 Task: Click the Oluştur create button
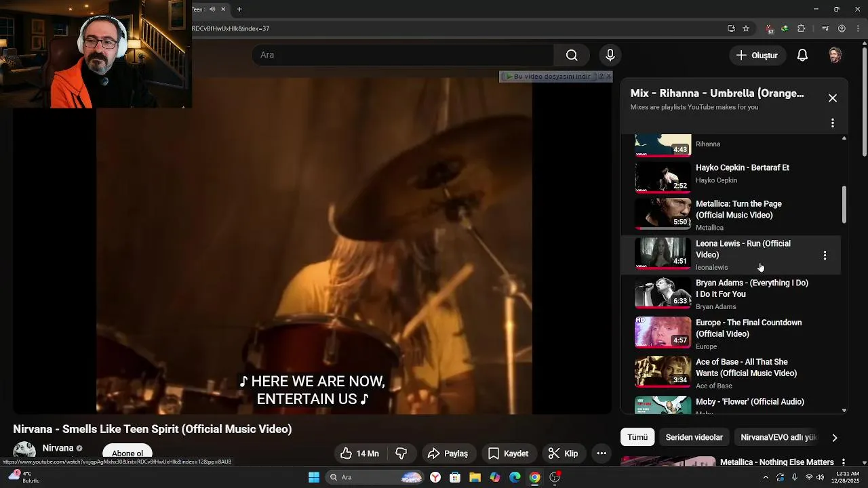(757, 55)
